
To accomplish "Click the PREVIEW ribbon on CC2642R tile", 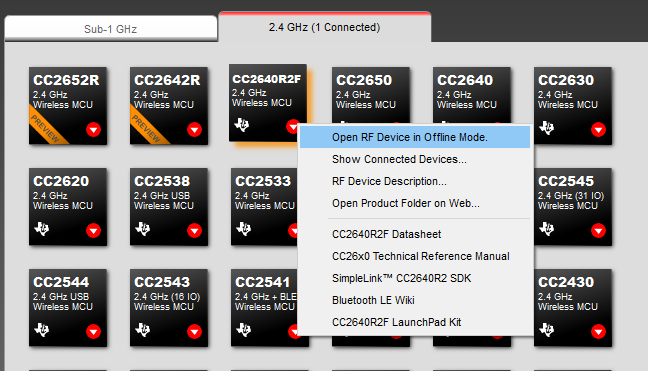I will [x=147, y=127].
